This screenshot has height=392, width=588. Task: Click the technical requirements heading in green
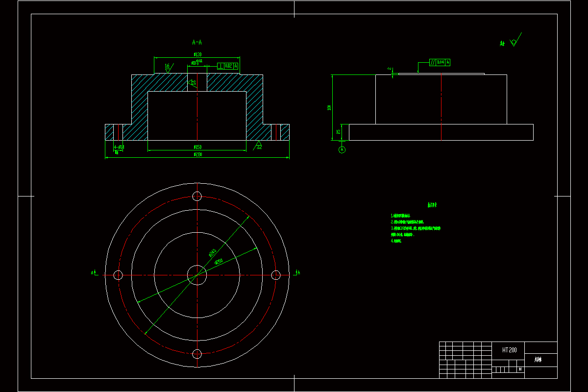coord(432,205)
